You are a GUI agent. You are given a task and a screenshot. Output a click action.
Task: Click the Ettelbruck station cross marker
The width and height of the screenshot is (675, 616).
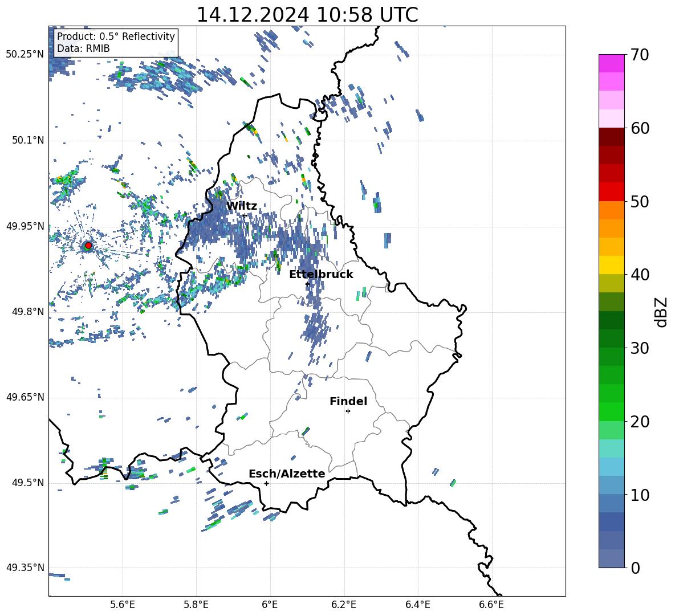(307, 284)
